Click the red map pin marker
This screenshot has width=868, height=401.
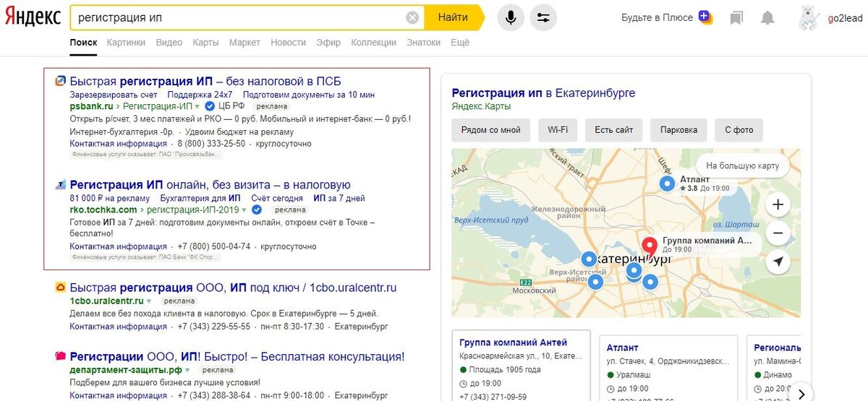click(650, 247)
